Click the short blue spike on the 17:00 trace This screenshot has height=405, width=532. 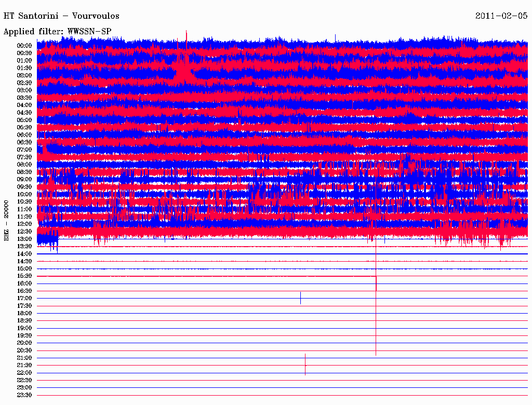pos(300,298)
